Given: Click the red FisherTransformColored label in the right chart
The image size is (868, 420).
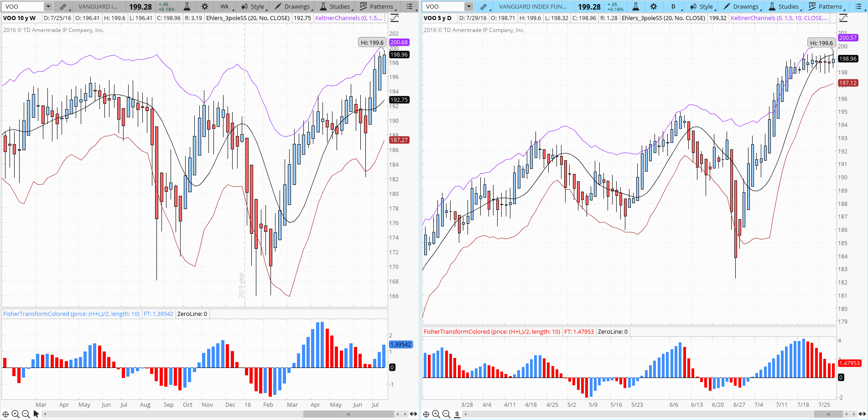Looking at the screenshot, I should [x=492, y=332].
